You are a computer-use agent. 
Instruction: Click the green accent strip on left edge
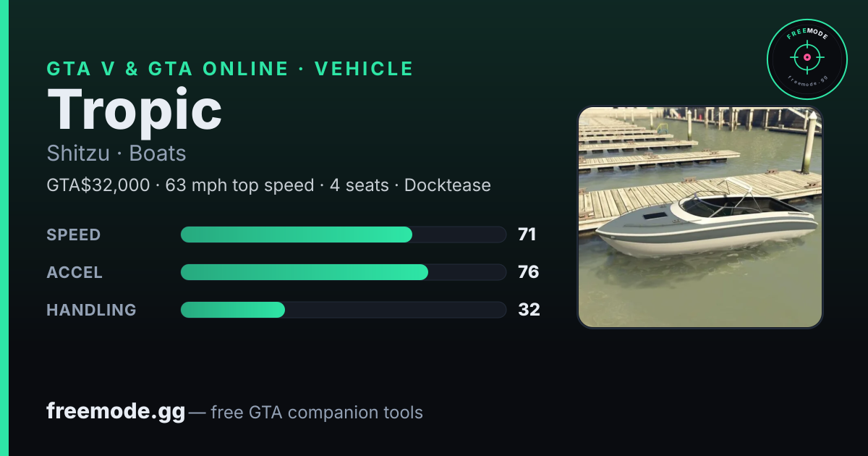[x=4, y=228]
